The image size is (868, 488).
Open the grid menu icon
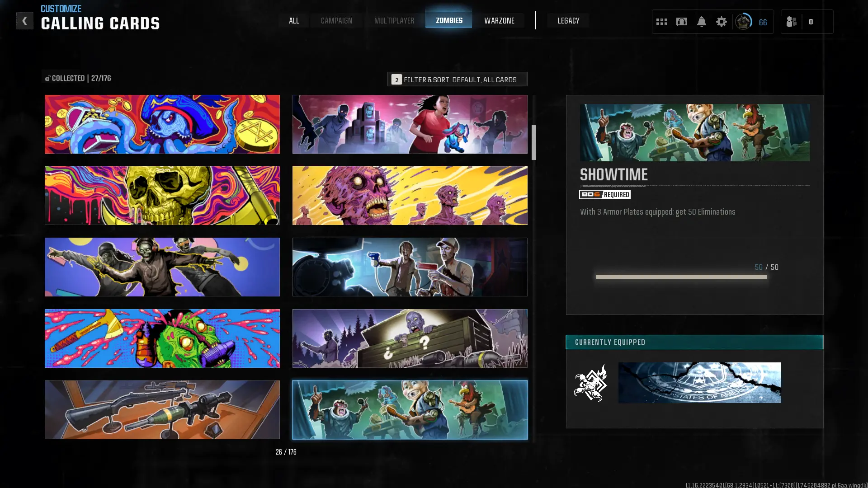tap(661, 22)
